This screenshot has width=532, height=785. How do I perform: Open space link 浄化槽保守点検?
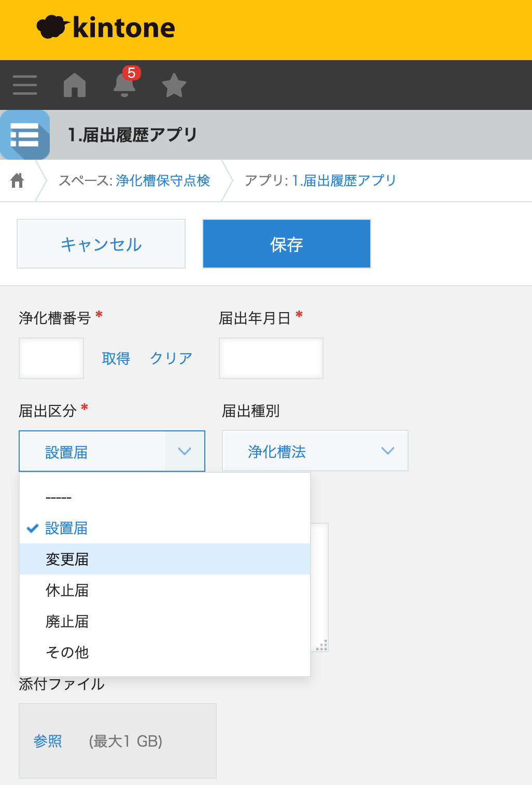click(163, 180)
